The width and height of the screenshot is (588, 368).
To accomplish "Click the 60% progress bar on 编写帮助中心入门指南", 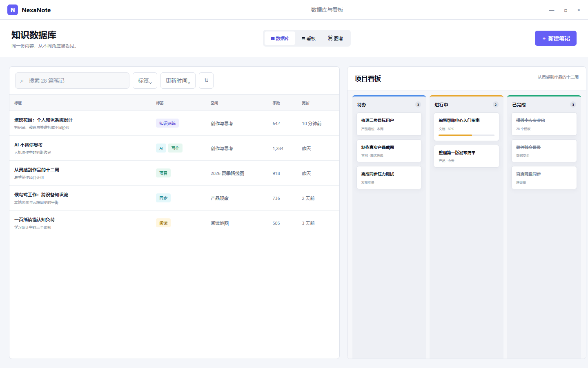I will point(466,135).
